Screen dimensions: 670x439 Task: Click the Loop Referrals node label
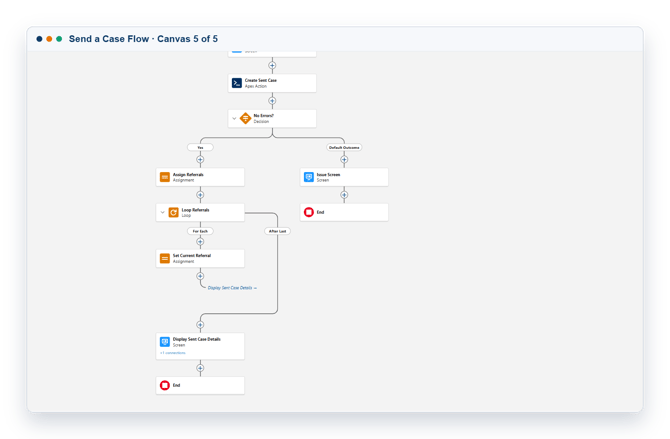(x=195, y=210)
